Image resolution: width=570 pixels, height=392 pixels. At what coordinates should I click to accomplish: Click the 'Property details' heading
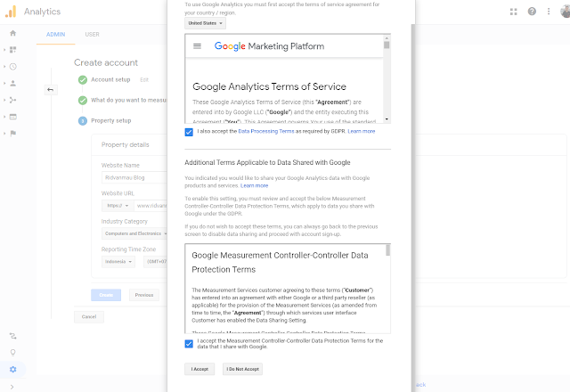click(125, 144)
